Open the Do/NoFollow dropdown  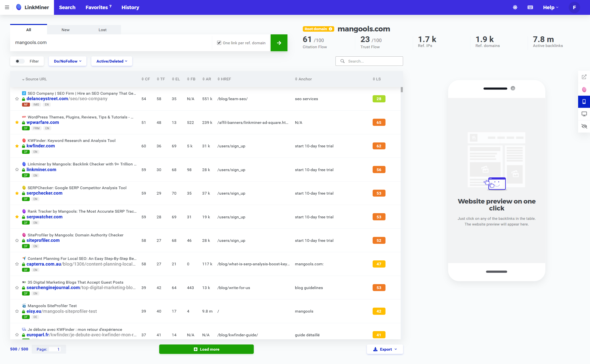click(x=67, y=61)
